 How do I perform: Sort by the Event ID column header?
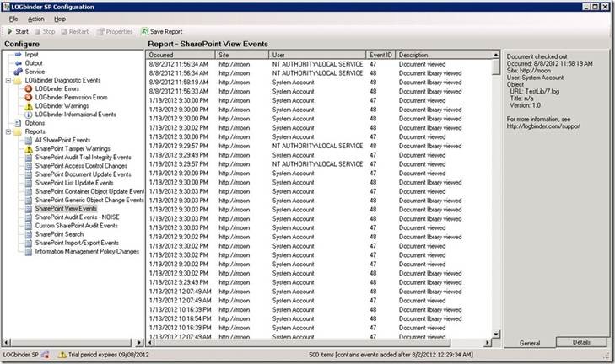[x=381, y=55]
